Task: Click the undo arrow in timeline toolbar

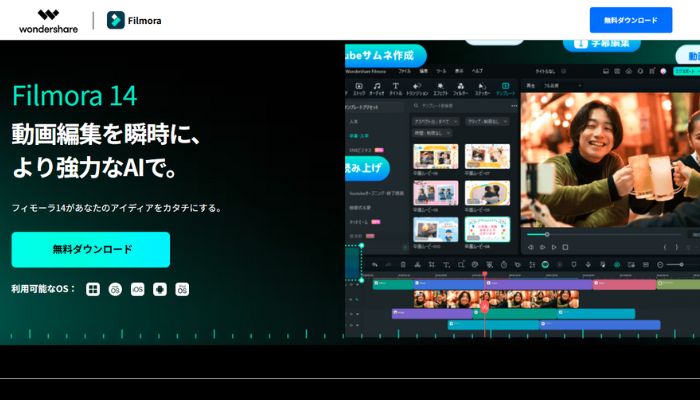Action: pyautogui.click(x=375, y=265)
